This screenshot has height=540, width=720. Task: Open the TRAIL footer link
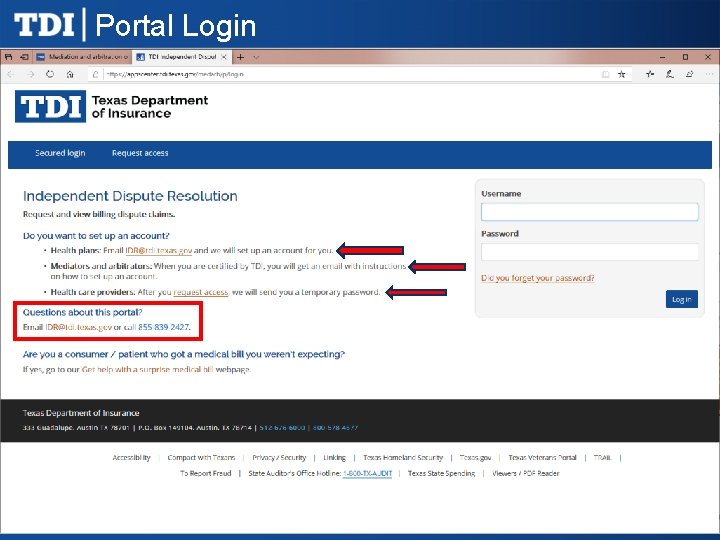602,457
